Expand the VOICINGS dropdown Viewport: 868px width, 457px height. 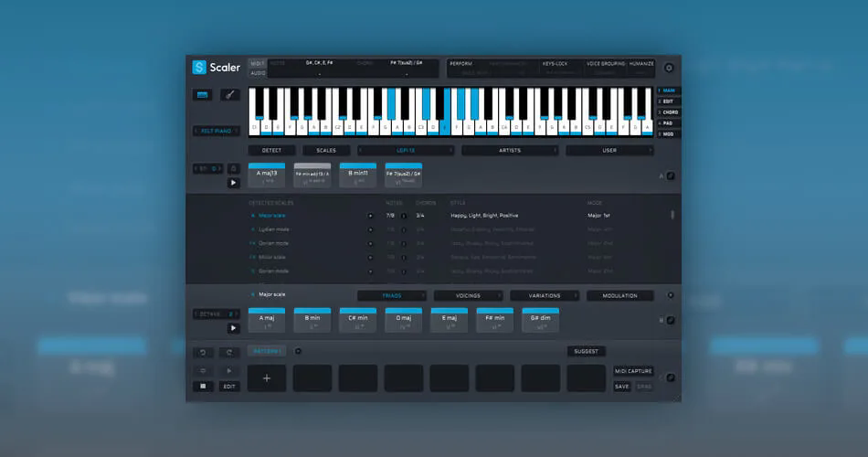coord(468,296)
